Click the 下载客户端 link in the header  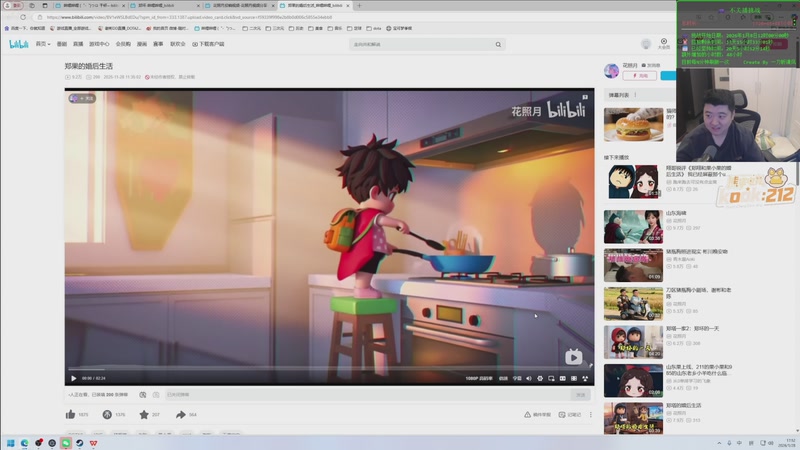tap(208, 44)
